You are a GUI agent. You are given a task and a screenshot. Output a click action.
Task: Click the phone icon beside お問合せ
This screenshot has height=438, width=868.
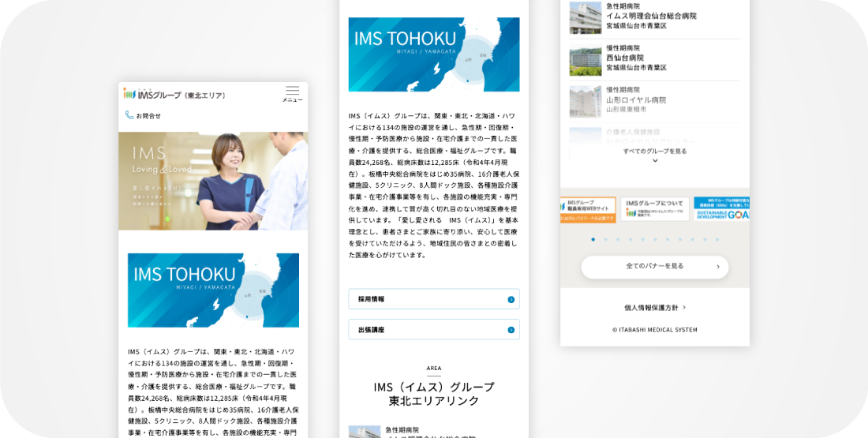pyautogui.click(x=129, y=115)
